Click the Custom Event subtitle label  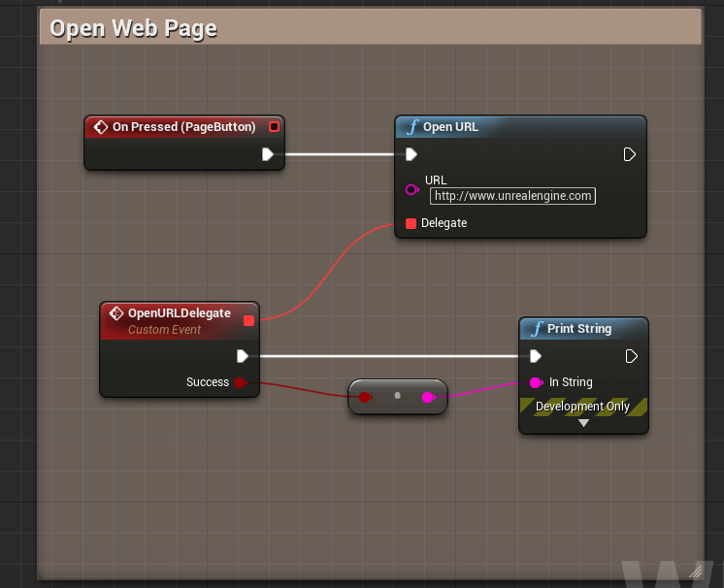coord(164,330)
